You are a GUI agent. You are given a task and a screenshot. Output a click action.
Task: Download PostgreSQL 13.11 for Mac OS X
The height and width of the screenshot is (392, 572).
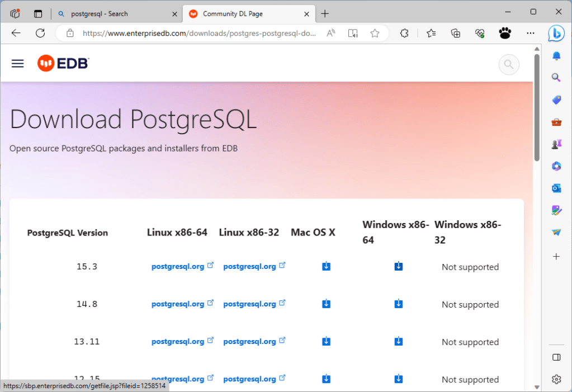(327, 341)
